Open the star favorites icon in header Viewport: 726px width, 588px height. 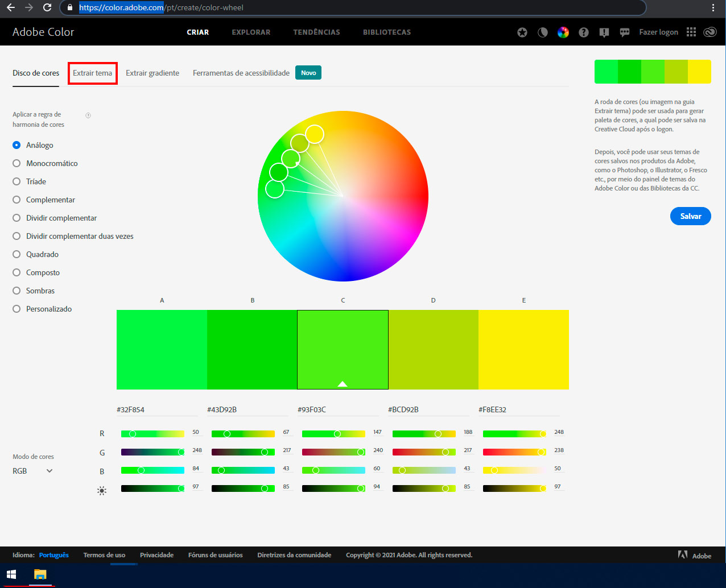(x=522, y=32)
